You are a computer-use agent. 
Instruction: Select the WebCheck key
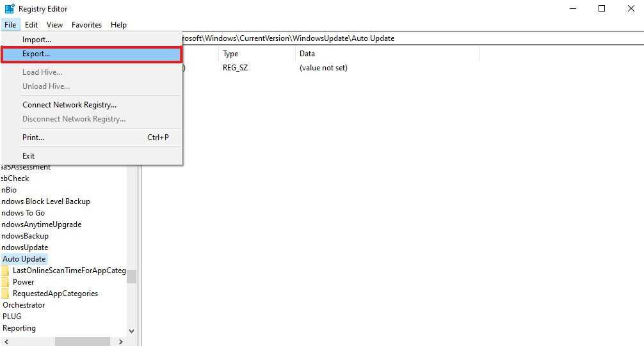(x=15, y=178)
